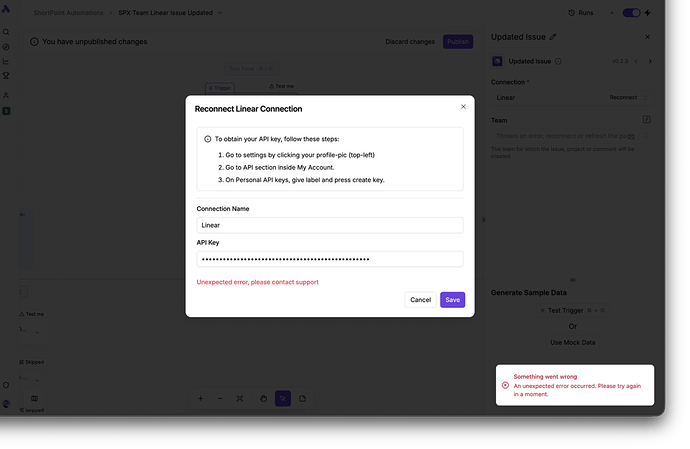690x449 pixels.
Task: Toggle the minimap map icon
Action: [x=34, y=398]
